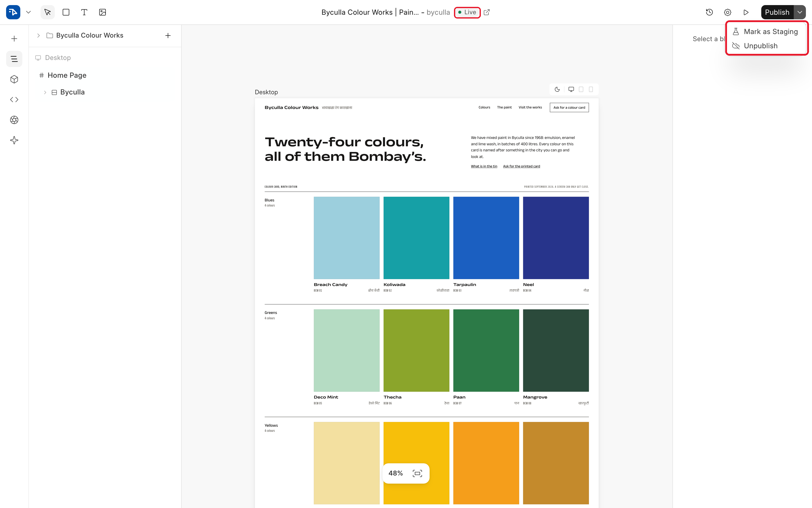The height and width of the screenshot is (508, 812).
Task: Click the Neel dark blue swatch
Action: click(x=556, y=238)
